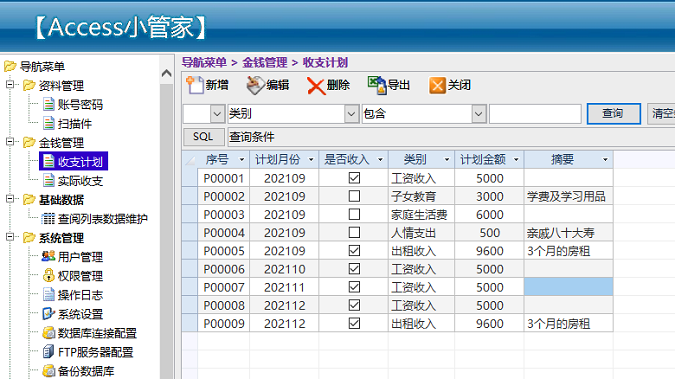Uncheck 是否收入 for row P00001
This screenshot has height=379, width=675.
pos(354,178)
